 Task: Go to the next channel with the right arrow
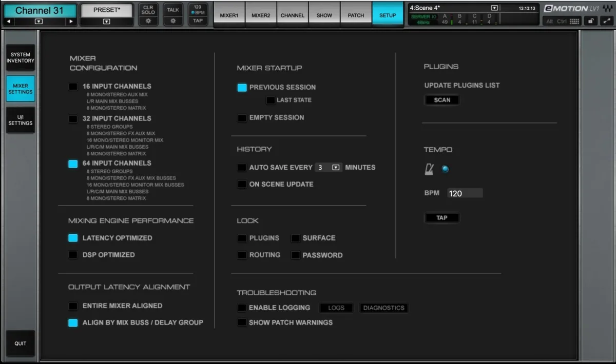pyautogui.click(x=71, y=22)
